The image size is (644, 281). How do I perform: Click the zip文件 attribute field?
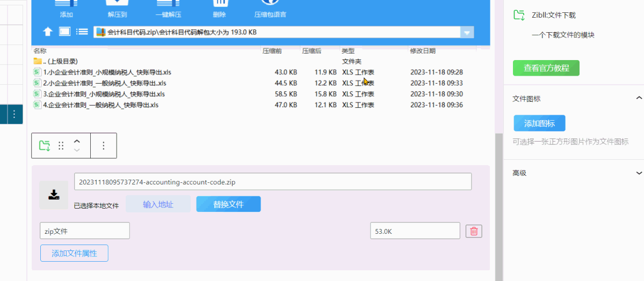[x=85, y=231]
